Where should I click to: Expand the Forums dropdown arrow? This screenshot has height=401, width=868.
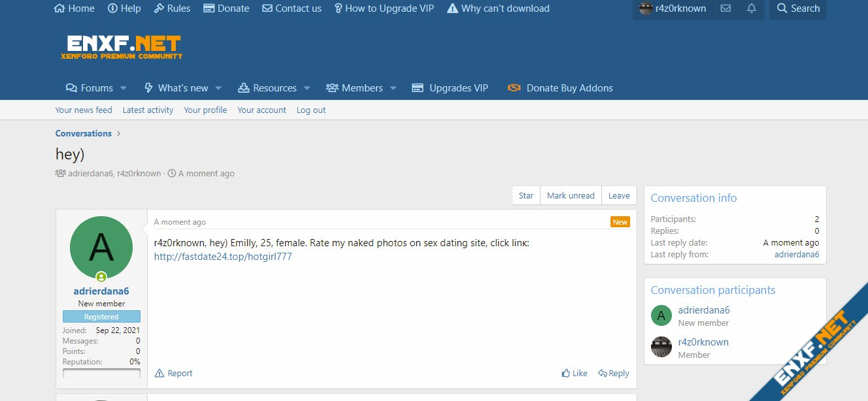(x=124, y=88)
